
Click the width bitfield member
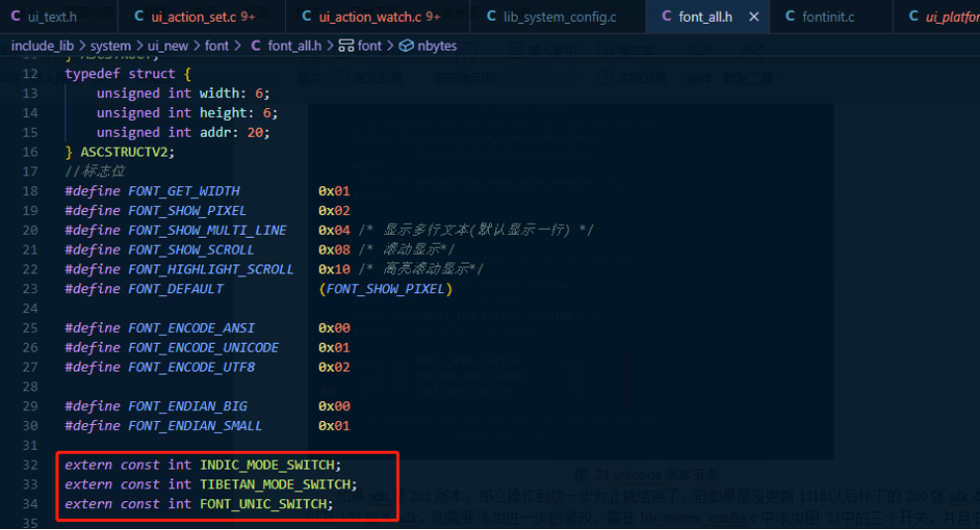[x=219, y=93]
